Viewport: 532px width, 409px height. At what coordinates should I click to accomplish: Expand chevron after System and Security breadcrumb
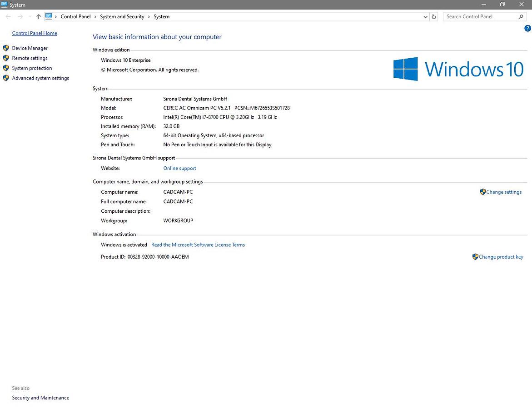[x=149, y=17]
